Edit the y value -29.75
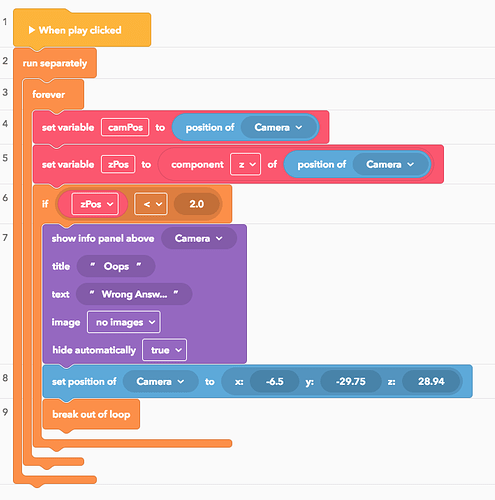The width and height of the screenshot is (495, 500). tap(351, 381)
